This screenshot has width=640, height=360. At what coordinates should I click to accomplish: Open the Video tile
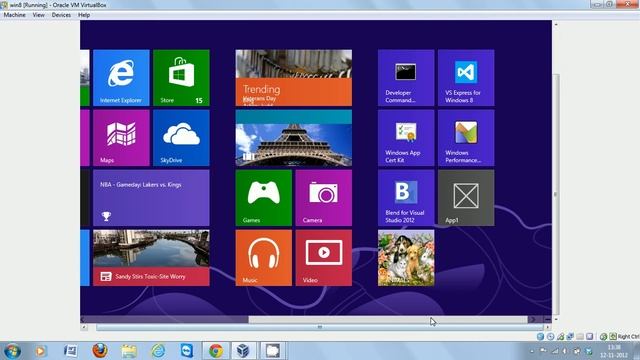point(324,258)
